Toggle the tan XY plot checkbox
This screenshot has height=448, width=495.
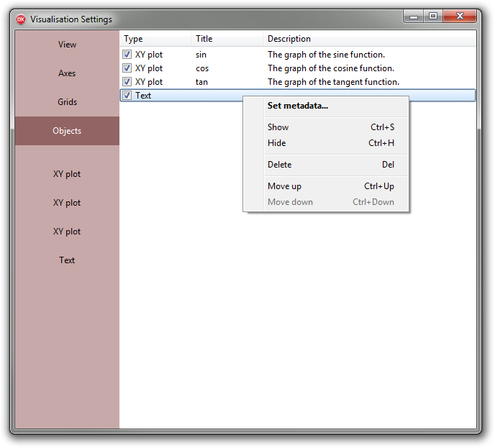click(x=127, y=82)
